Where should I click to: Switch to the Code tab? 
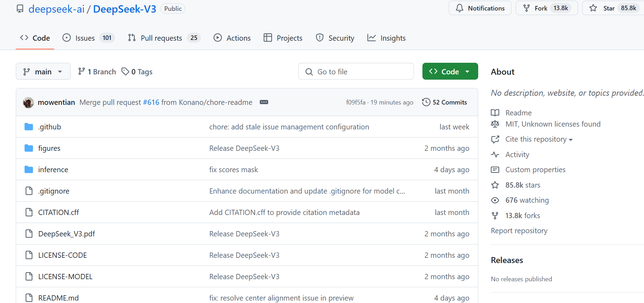tap(35, 38)
